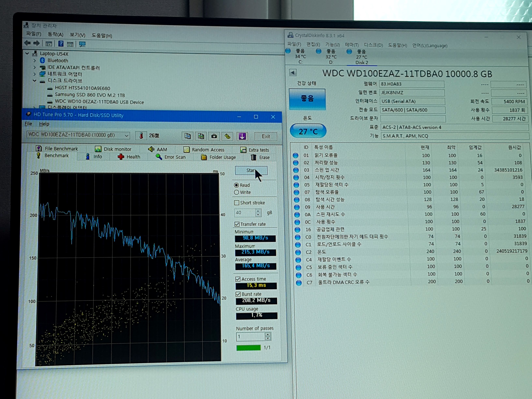The height and width of the screenshot is (399, 532).
Task: Select the C: drive status icon in CrystalDiskInfo
Action: click(x=288, y=51)
